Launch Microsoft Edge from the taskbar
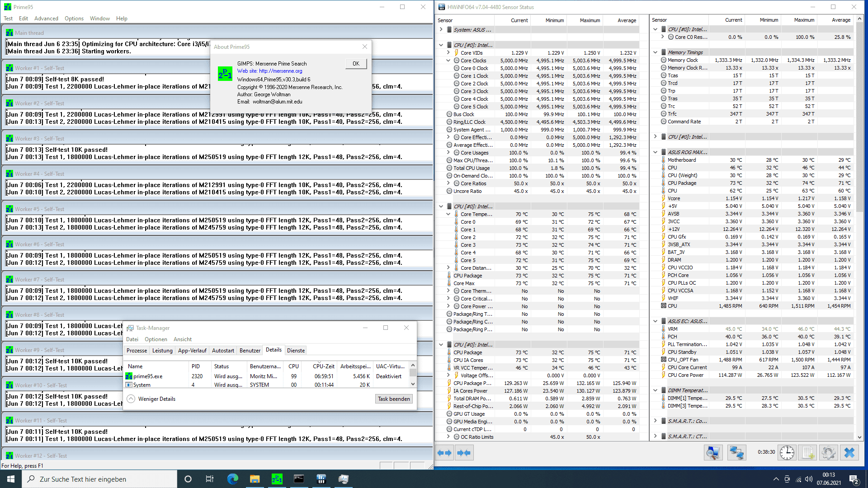 point(232,479)
